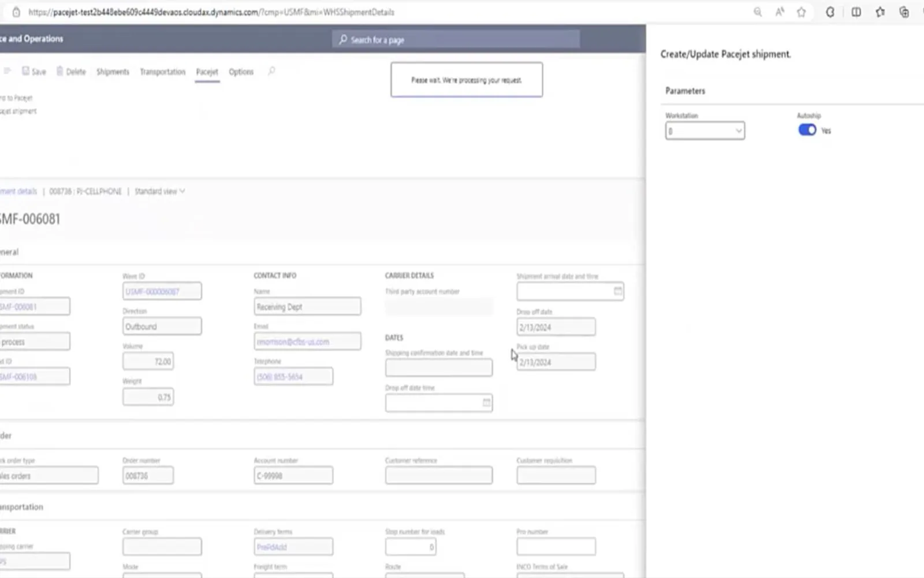Click the Delete trash icon
Image resolution: width=924 pixels, height=578 pixels.
pyautogui.click(x=59, y=71)
